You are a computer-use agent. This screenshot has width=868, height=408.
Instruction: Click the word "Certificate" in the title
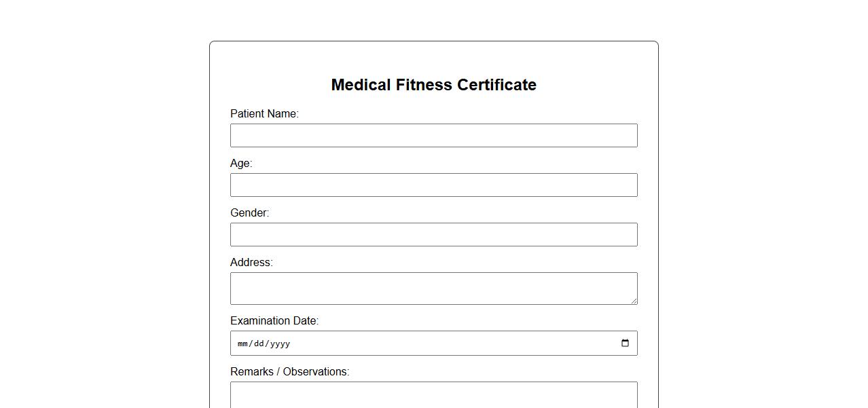click(x=496, y=85)
